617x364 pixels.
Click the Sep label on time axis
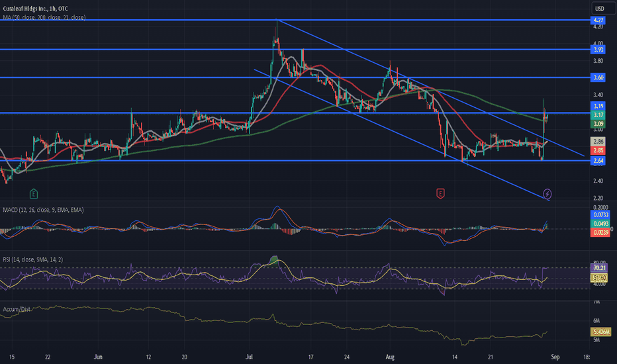coord(555,357)
